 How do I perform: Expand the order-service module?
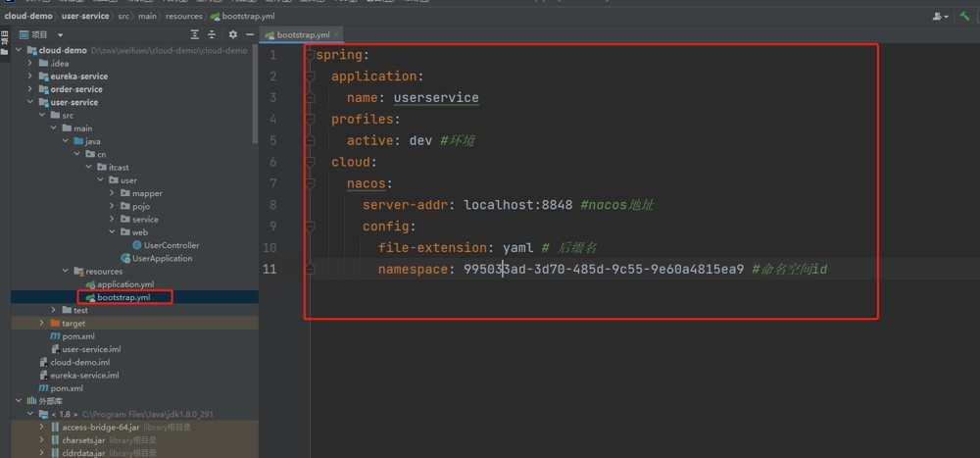pos(30,89)
